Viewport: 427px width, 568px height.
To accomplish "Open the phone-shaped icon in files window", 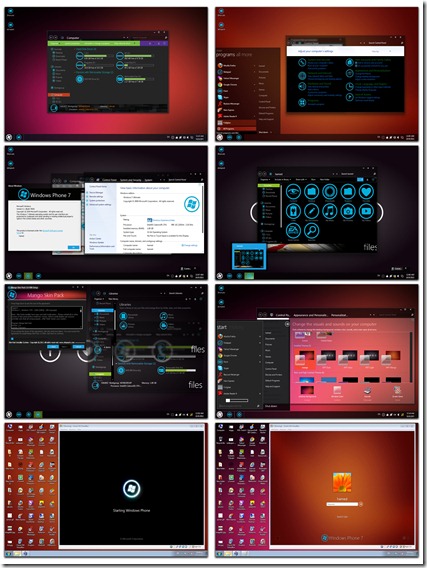I will pyautogui.click(x=293, y=211).
